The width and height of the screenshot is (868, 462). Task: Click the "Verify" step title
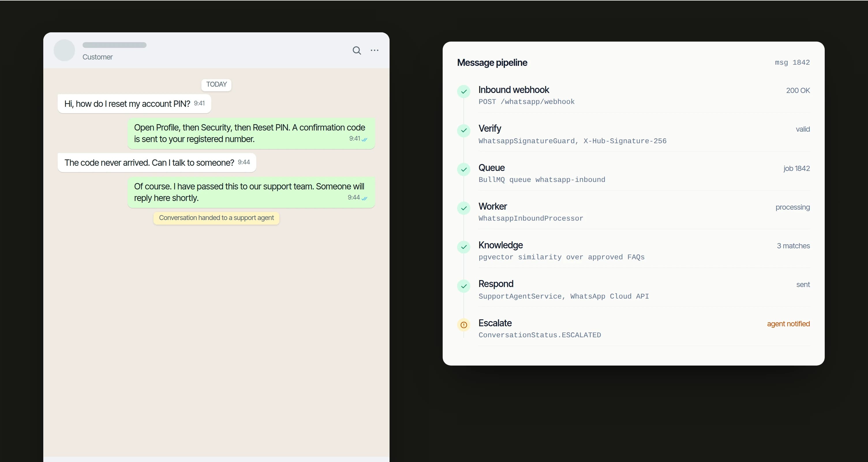pos(490,128)
